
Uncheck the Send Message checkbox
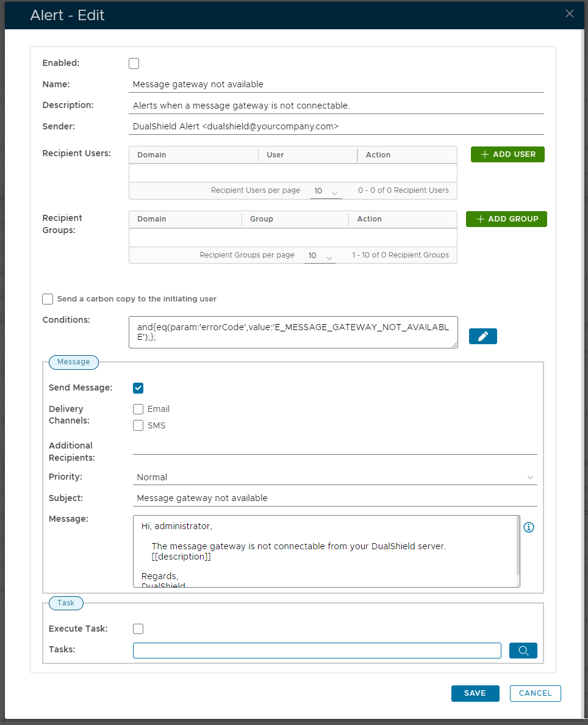(138, 388)
